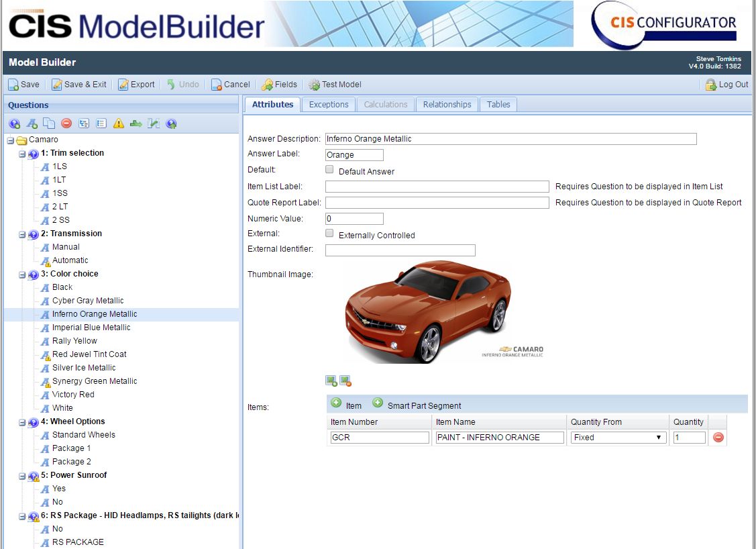Screen dimensions: 756x549
Task: Click the green arrow move icon in Questions toolbar
Action: [136, 124]
